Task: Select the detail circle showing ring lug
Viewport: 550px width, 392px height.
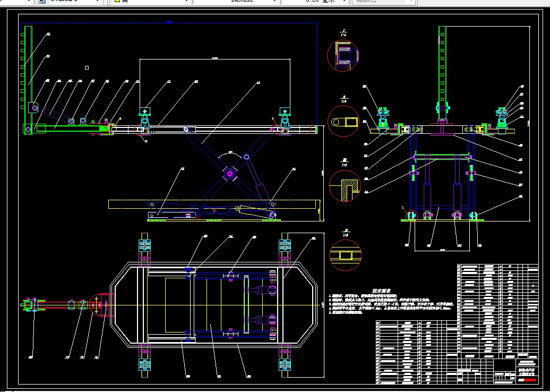Action: point(343,122)
